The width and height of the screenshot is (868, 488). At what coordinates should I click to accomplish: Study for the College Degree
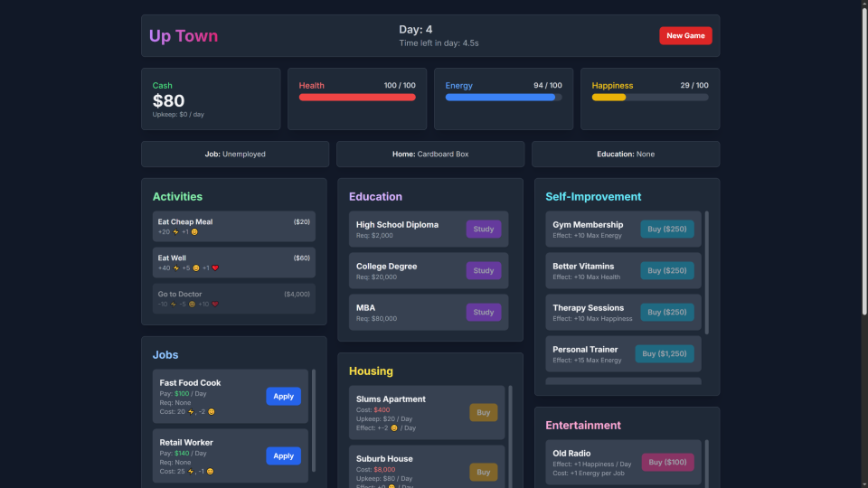click(x=483, y=271)
